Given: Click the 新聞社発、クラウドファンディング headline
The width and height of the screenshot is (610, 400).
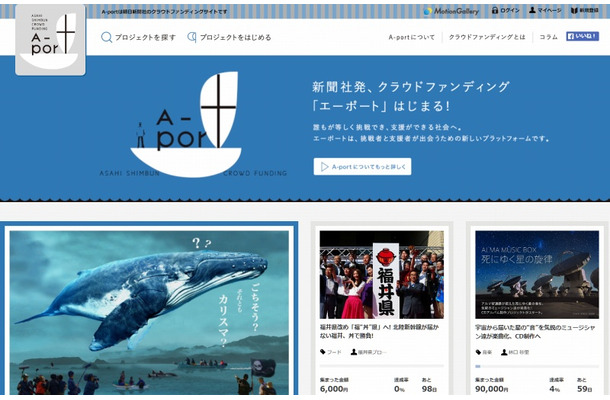Looking at the screenshot, I should click(410, 87).
